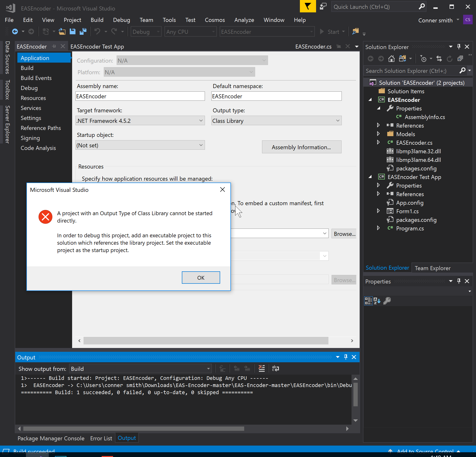This screenshot has height=457, width=476.
Task: Open the Debug menu
Action: point(121,20)
